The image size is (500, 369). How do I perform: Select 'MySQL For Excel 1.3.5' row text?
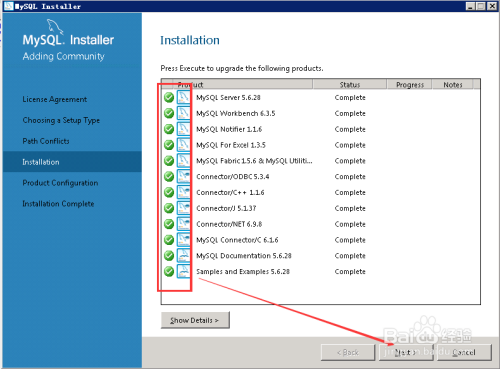pyautogui.click(x=231, y=145)
